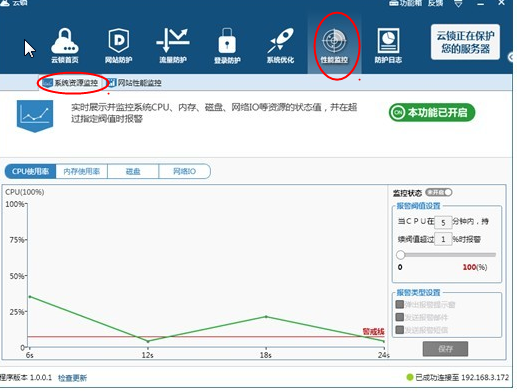Click the red 100 slider maximum label

pyautogui.click(x=469, y=267)
